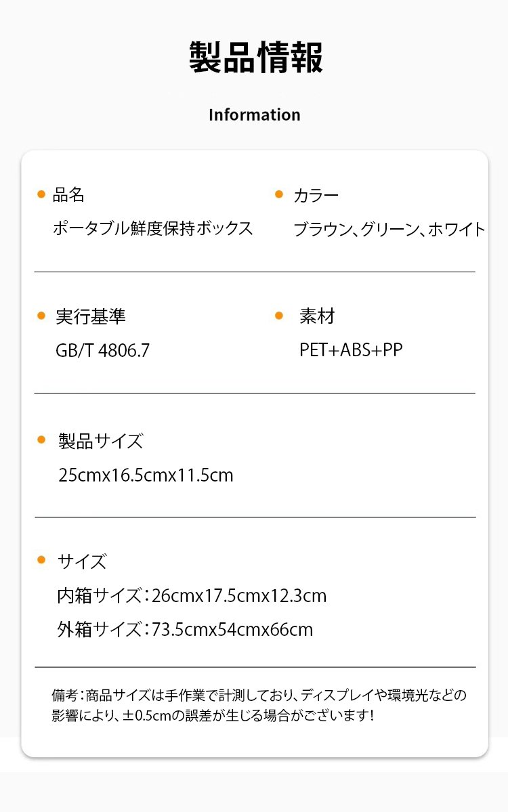Select the カラー label
Image resolution: width=508 pixels, height=812 pixels.
(x=316, y=196)
